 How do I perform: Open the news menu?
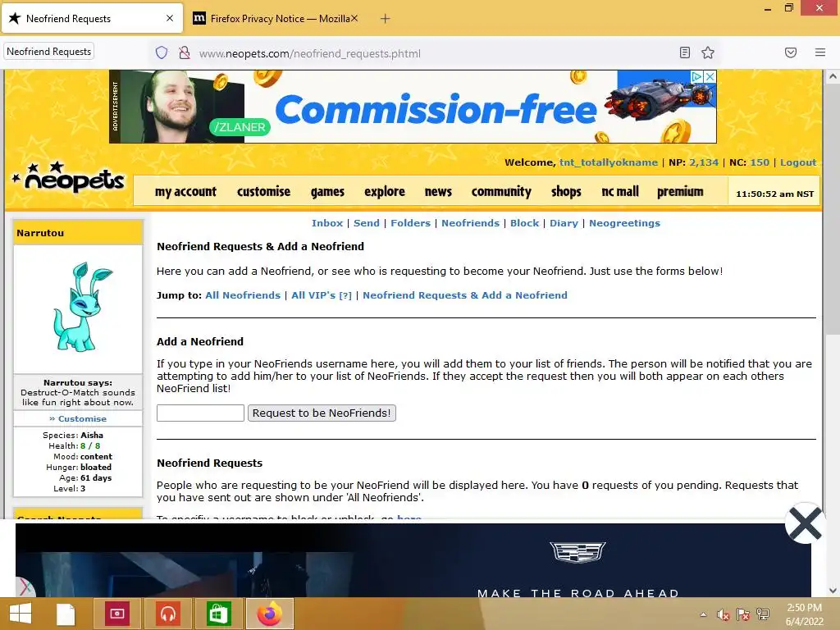438,191
